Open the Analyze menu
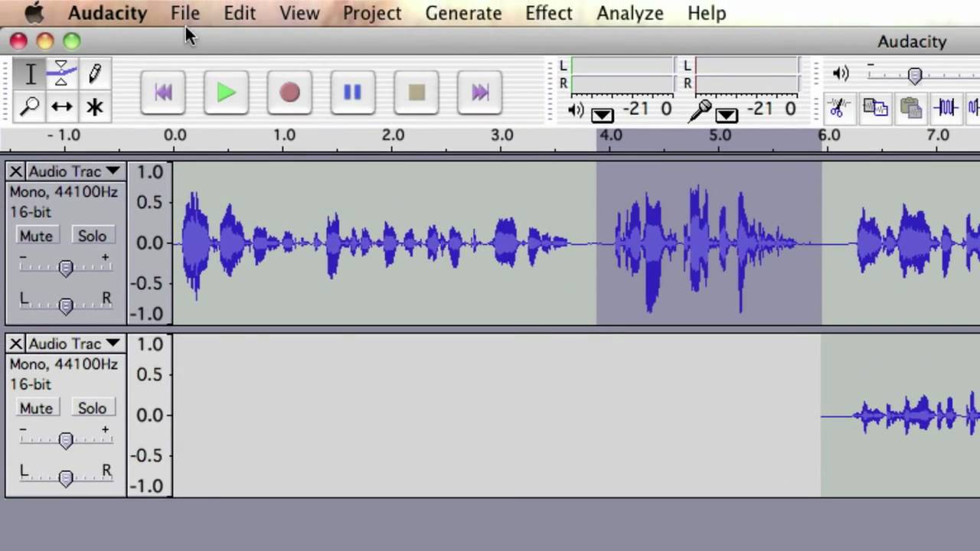The height and width of the screenshot is (551, 980). pyautogui.click(x=630, y=13)
